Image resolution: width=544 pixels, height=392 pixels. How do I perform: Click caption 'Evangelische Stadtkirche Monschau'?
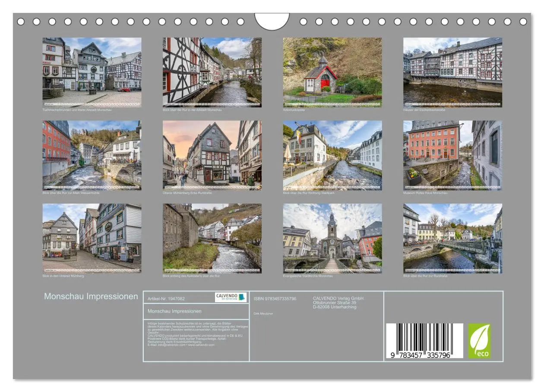coord(308,276)
